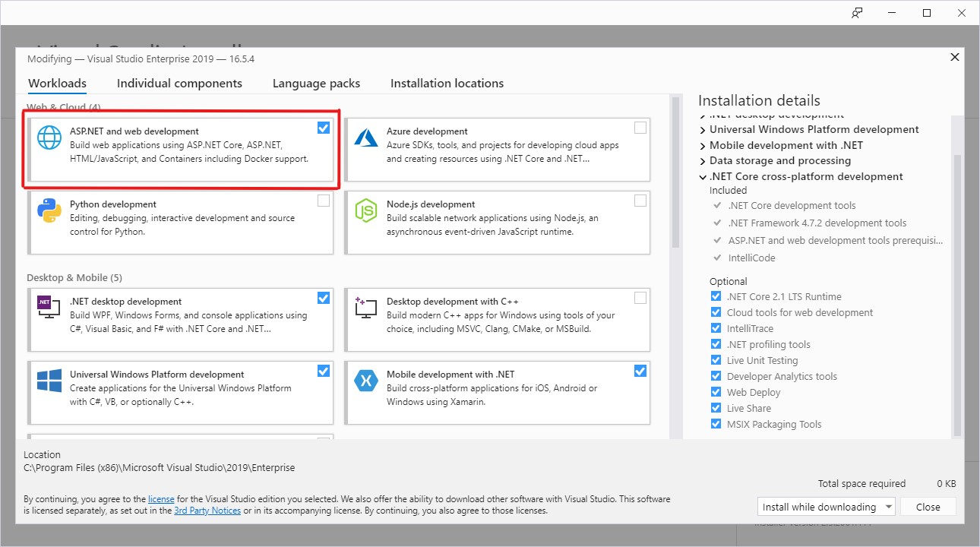Open the Individual components tab
The image size is (980, 547).
point(179,84)
